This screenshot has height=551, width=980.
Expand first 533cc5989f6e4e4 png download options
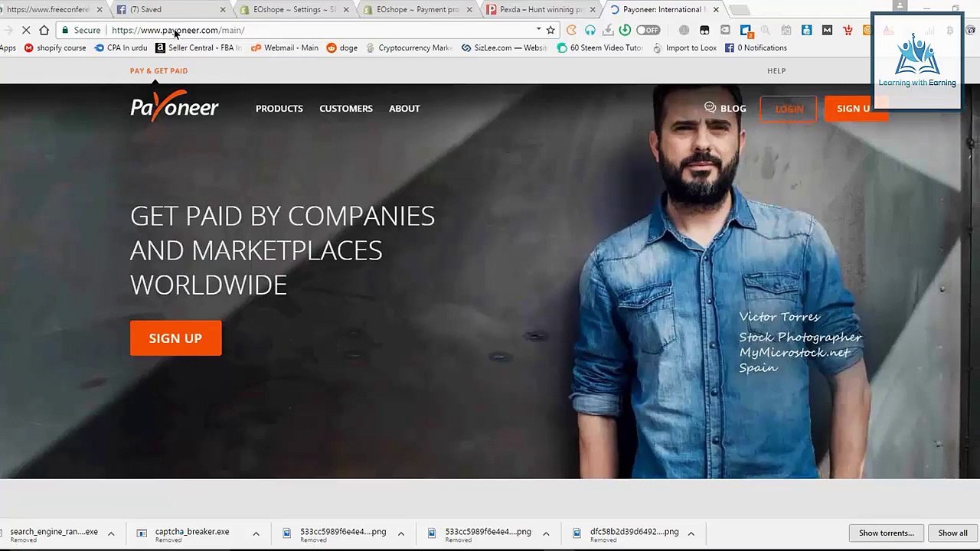tap(400, 533)
